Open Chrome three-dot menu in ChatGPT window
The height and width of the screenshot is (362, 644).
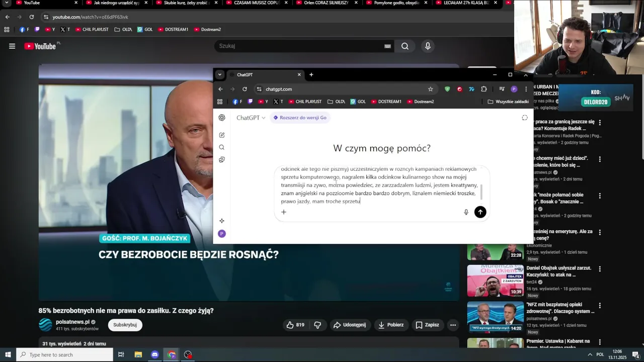pyautogui.click(x=526, y=89)
